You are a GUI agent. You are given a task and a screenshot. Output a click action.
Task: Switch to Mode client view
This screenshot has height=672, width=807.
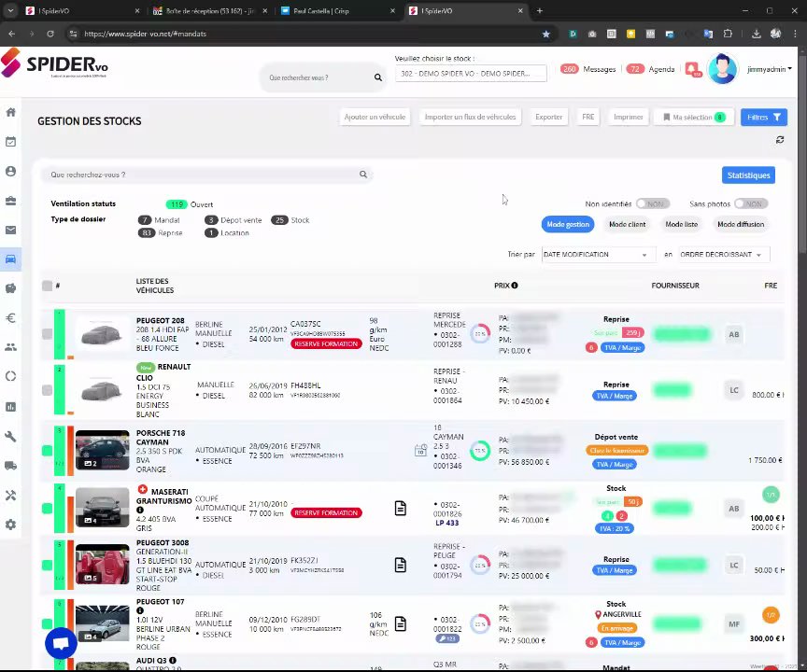[x=627, y=224]
